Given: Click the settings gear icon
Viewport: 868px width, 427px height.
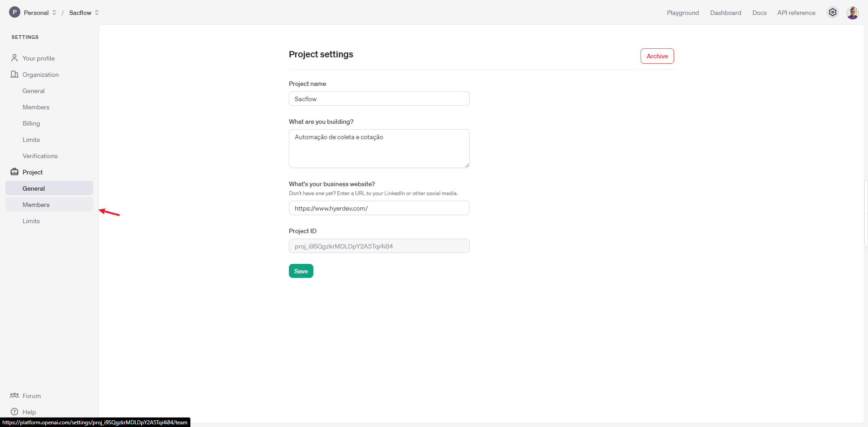Looking at the screenshot, I should (832, 13).
